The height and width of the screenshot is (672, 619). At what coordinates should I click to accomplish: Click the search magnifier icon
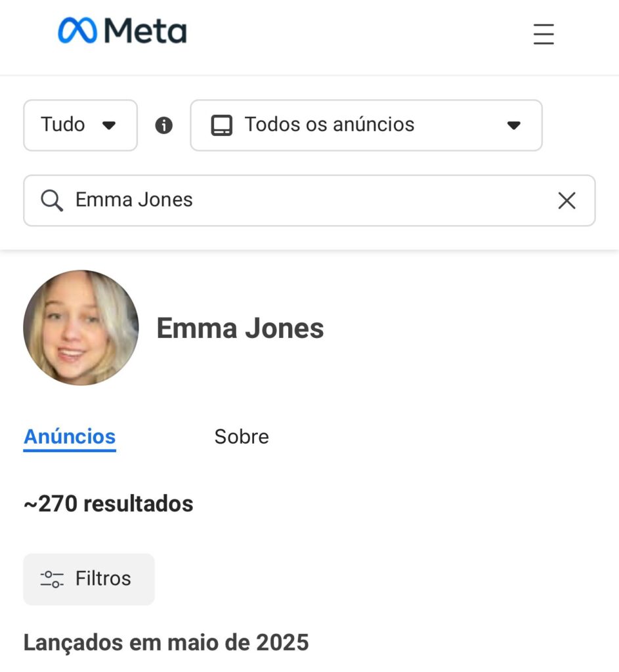pyautogui.click(x=52, y=201)
